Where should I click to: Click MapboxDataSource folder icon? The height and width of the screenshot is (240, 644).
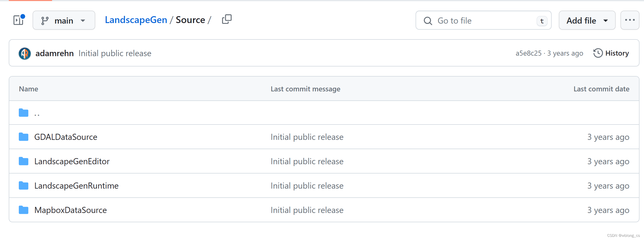[24, 210]
